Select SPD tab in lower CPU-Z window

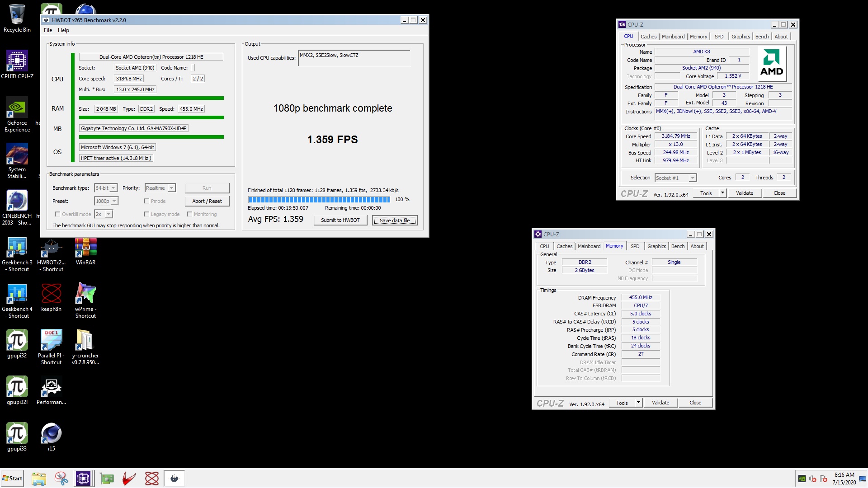click(635, 246)
